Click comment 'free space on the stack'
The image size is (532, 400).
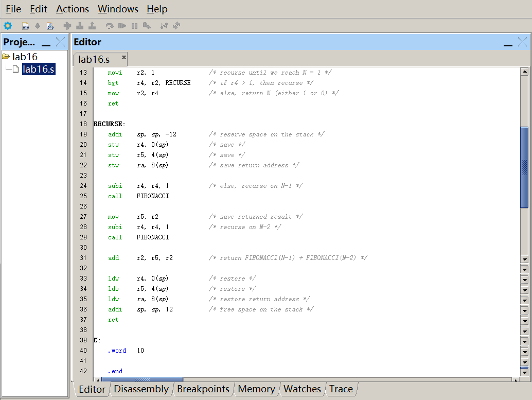coord(261,309)
